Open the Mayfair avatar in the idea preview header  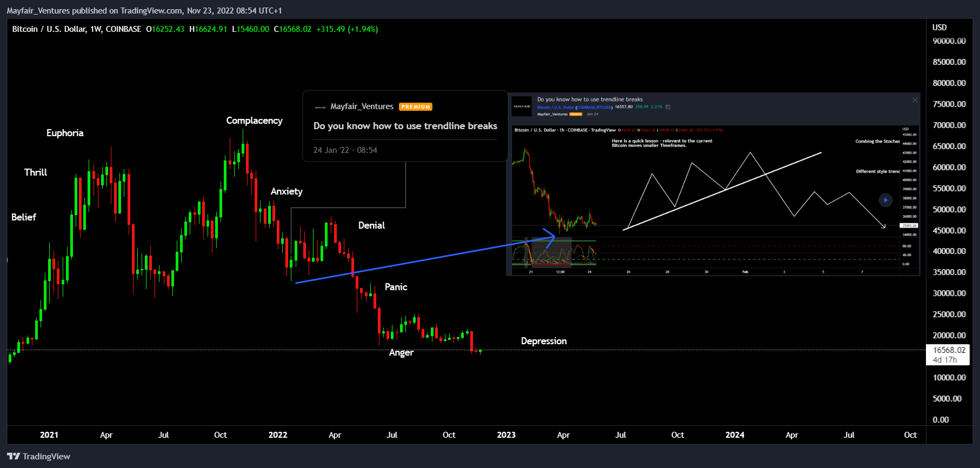coord(522,106)
